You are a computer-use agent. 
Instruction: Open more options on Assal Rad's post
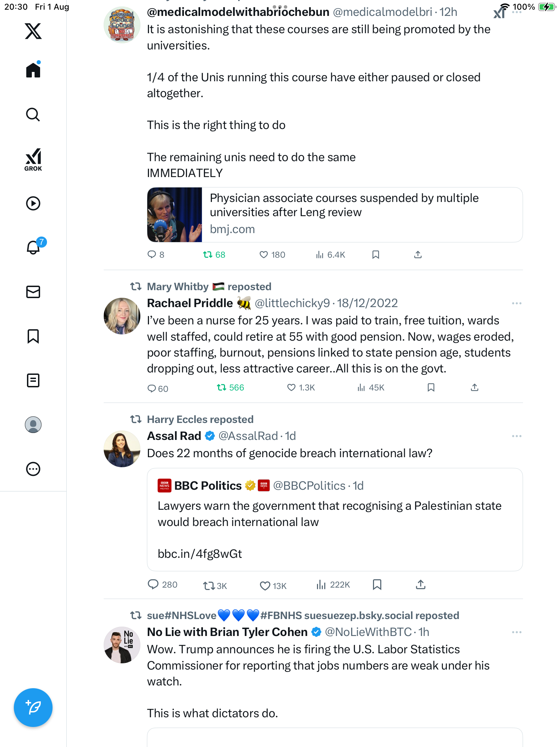coord(516,436)
